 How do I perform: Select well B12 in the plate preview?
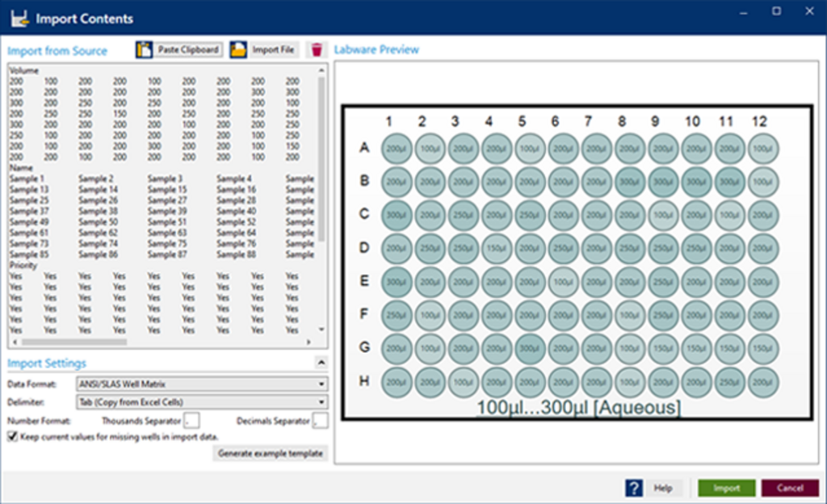point(762,182)
